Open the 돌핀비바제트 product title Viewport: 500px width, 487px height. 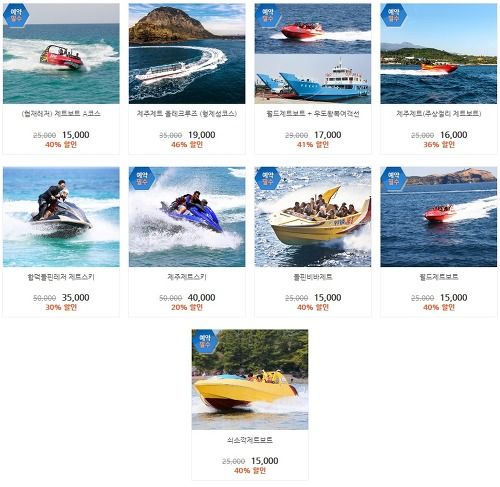tap(313, 277)
